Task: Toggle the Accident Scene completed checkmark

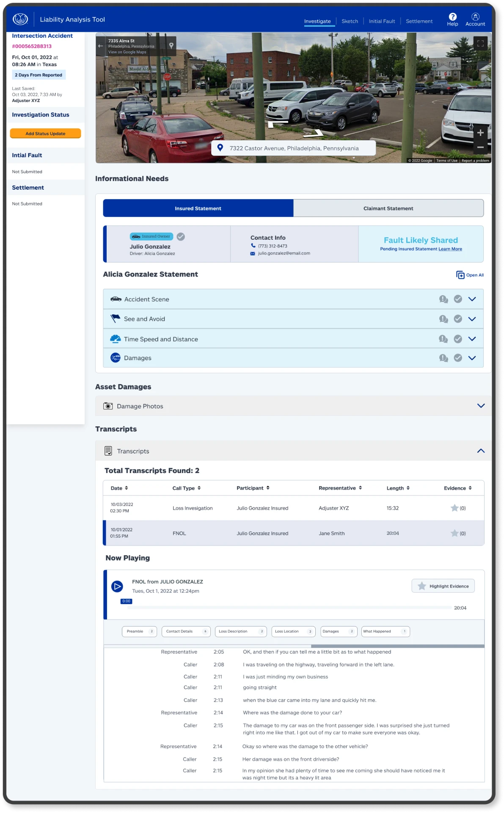Action: [x=458, y=299]
